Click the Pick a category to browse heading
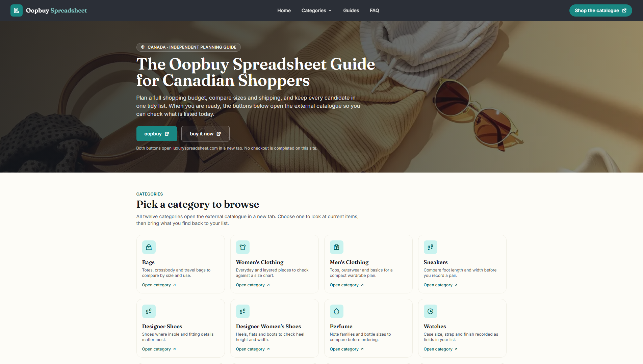Image resolution: width=643 pixels, height=364 pixels. coord(198,204)
